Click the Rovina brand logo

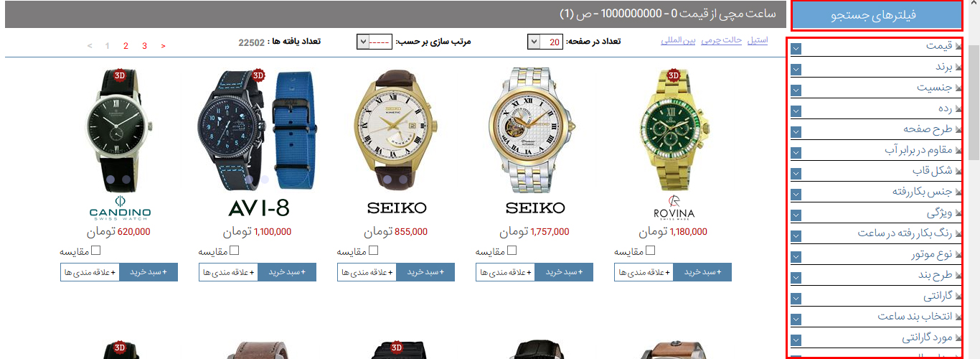674,208
